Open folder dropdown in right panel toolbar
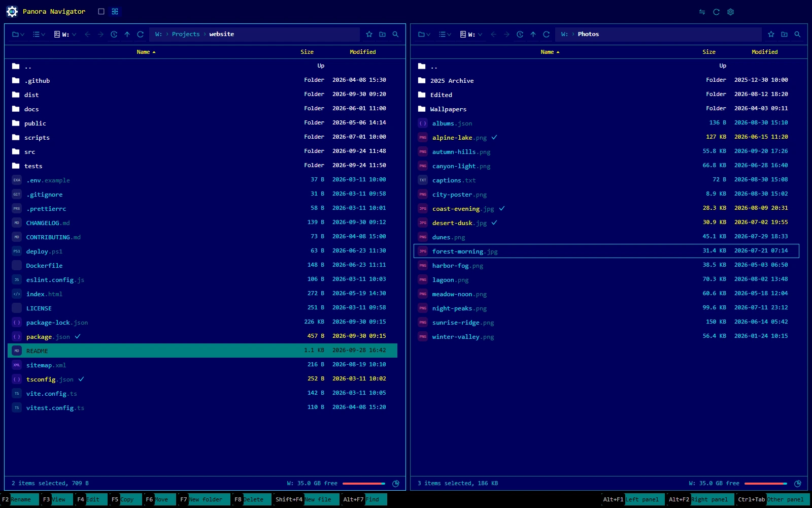The height and width of the screenshot is (508, 812). pos(424,34)
